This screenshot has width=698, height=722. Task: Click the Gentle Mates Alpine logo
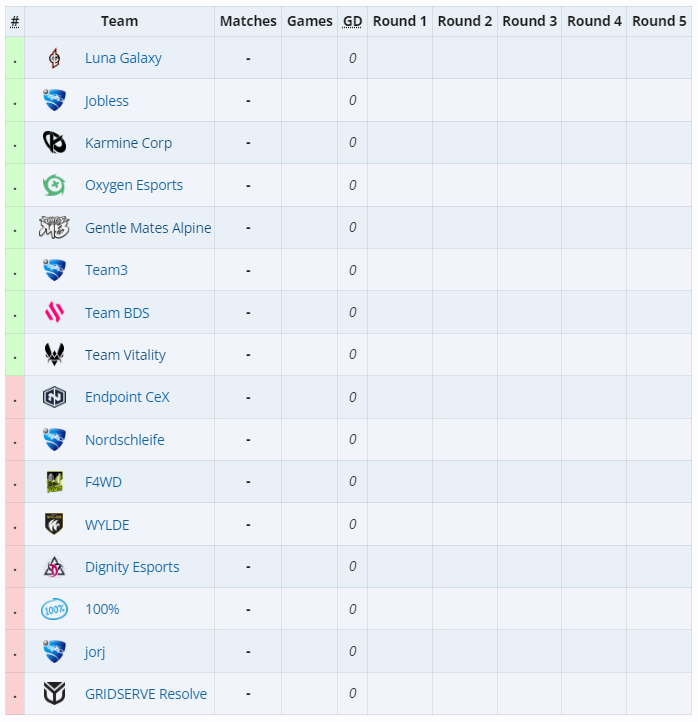click(54, 228)
